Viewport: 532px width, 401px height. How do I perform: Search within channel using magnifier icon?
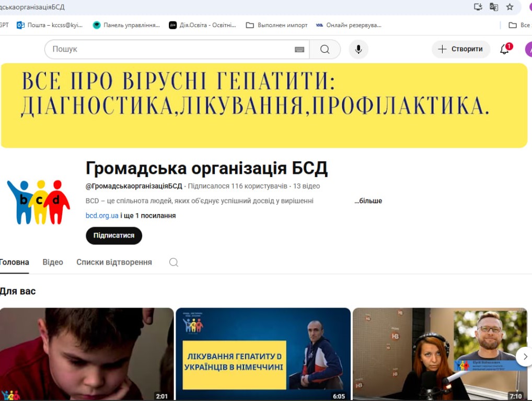174,262
